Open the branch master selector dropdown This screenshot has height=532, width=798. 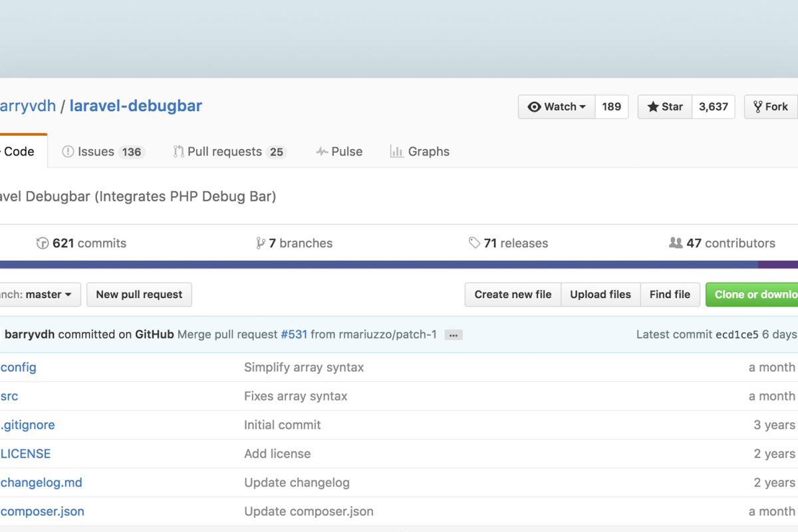(x=40, y=295)
